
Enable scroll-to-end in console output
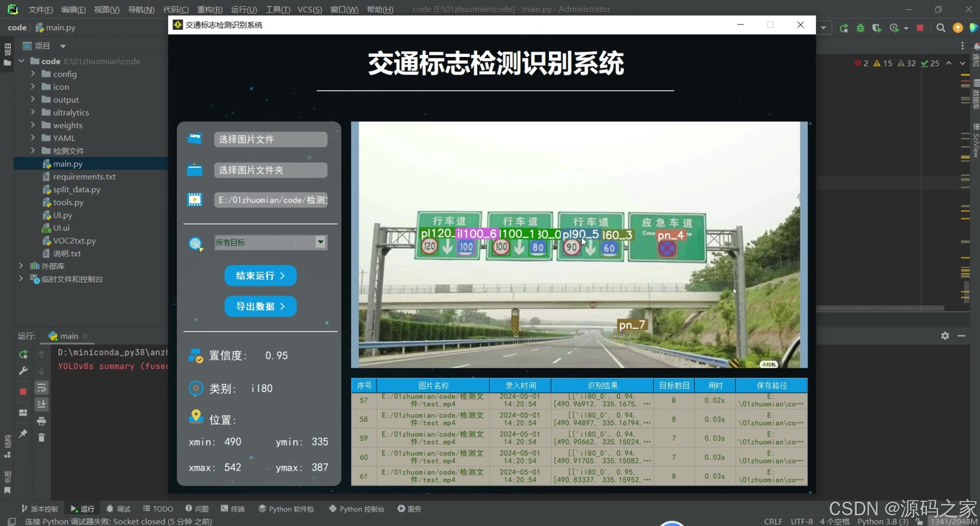41,404
